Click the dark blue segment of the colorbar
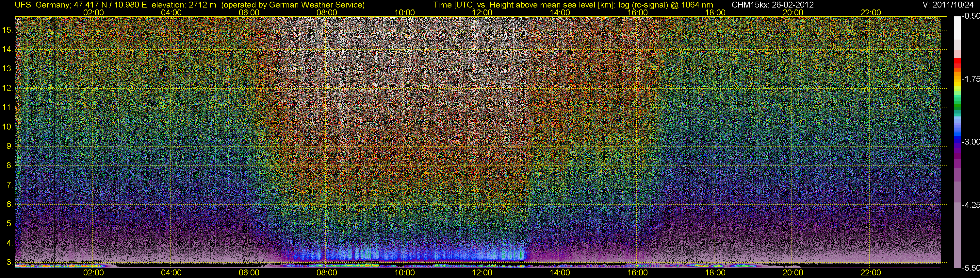The height and width of the screenshot is (278, 980). tap(957, 141)
